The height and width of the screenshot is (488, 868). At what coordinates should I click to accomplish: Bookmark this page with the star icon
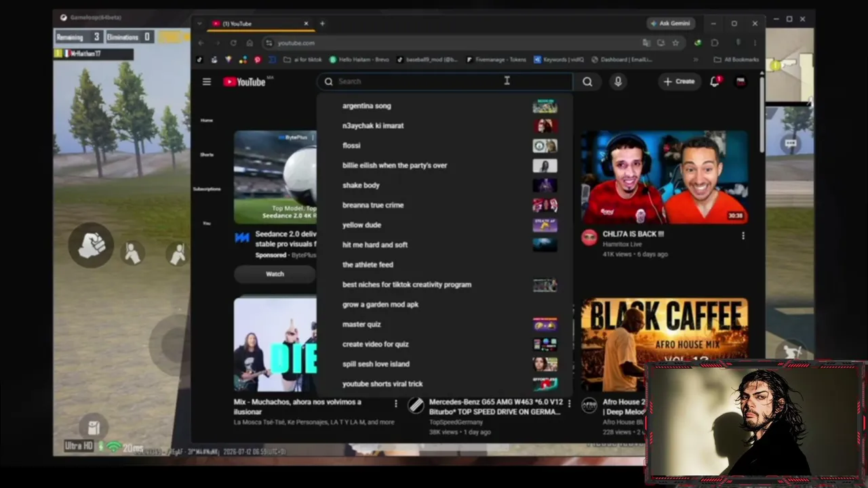(675, 43)
